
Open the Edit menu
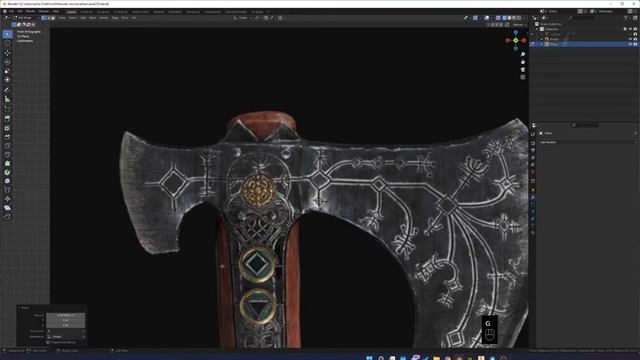(x=20, y=11)
